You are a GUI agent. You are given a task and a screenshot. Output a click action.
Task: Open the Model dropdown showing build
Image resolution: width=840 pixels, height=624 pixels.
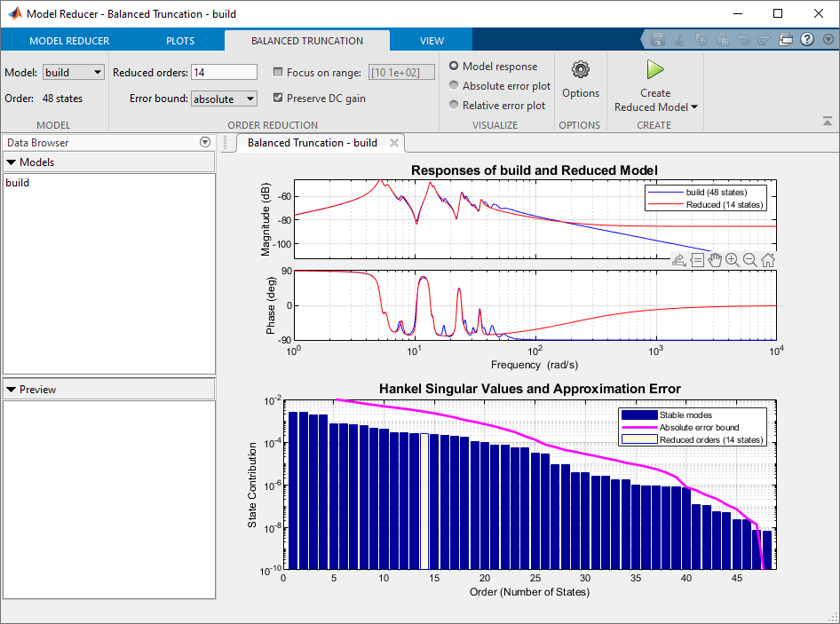72,72
